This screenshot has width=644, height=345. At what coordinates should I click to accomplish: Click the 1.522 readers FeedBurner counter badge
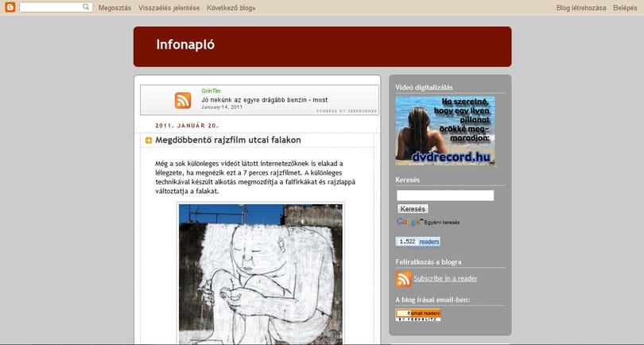point(418,242)
